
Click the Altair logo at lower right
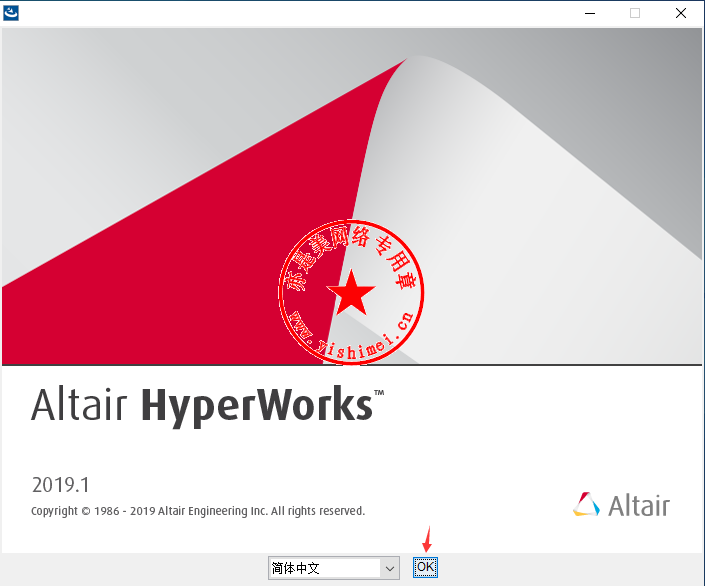pyautogui.click(x=621, y=505)
